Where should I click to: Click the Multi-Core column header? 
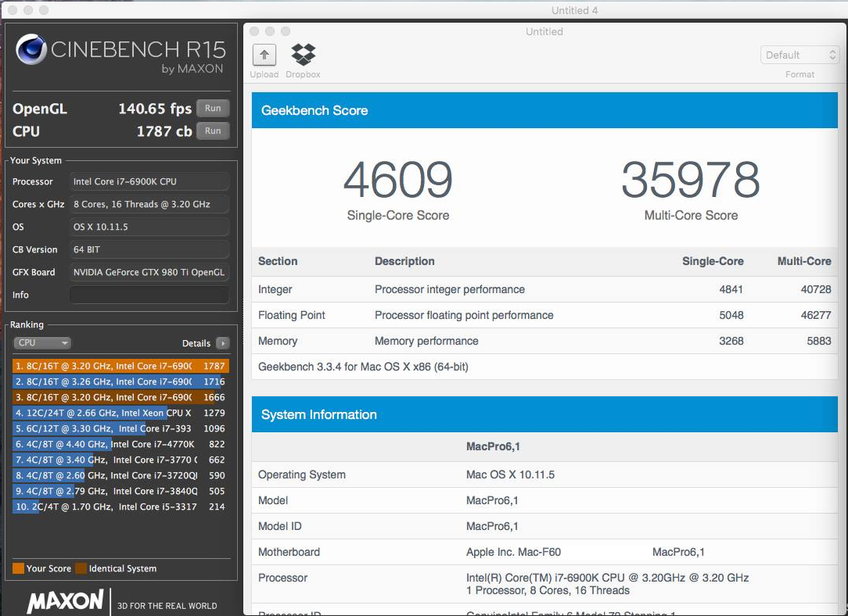click(804, 261)
